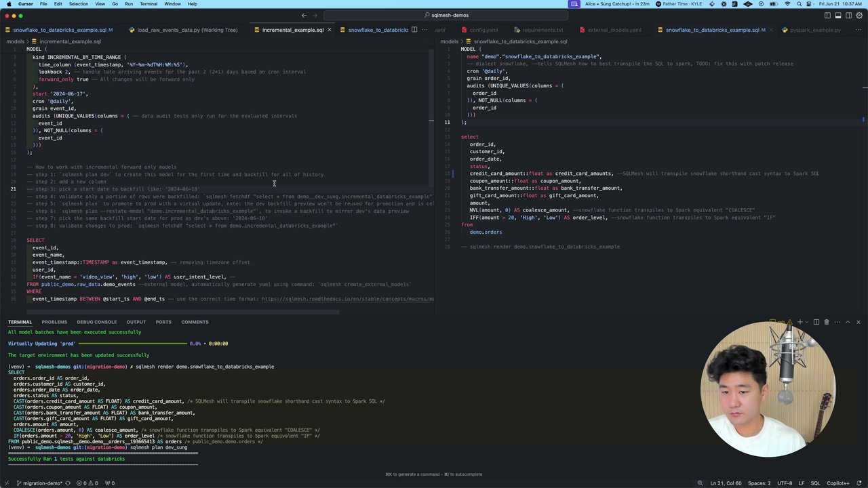Open the File menu
This screenshot has height=488, width=868.
43,4
